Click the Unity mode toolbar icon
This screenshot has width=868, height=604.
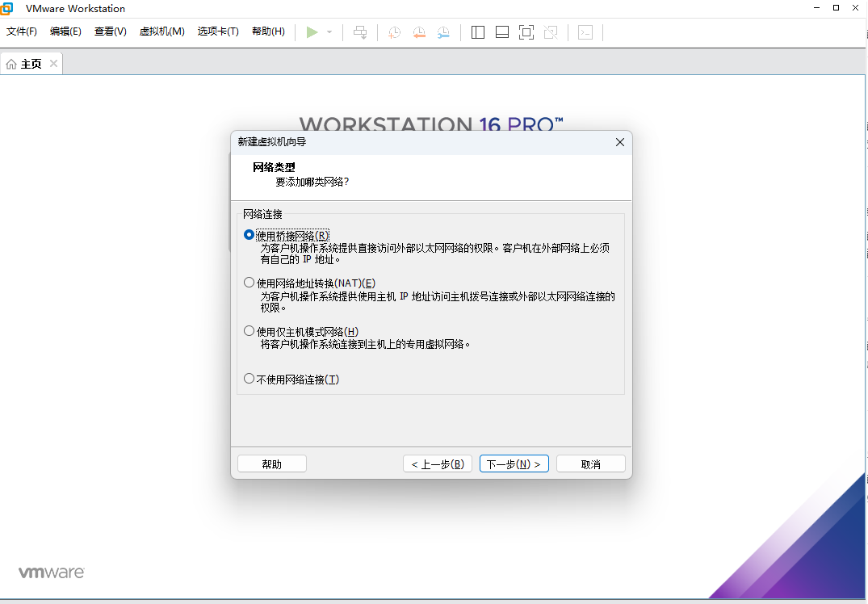551,32
